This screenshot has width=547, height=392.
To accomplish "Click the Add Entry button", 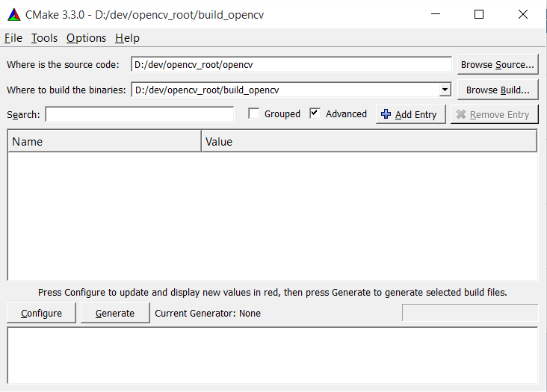I will pos(410,114).
